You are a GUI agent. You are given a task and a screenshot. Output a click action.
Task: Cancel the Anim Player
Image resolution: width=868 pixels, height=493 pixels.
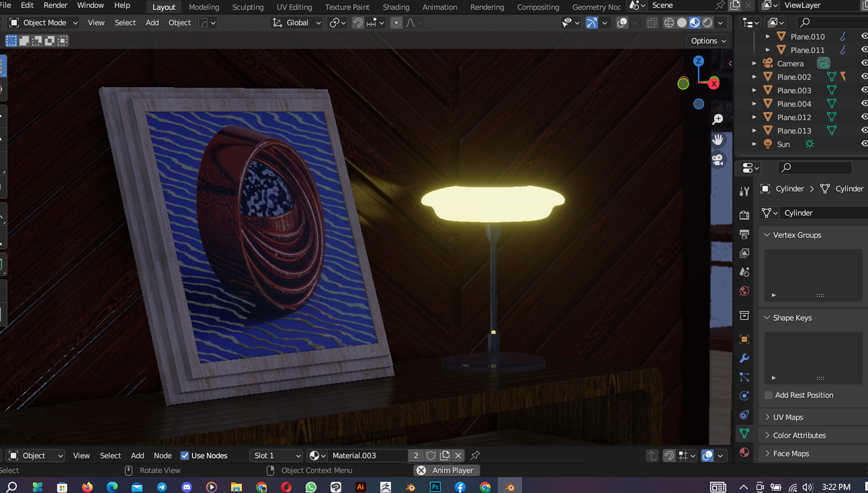(x=421, y=471)
